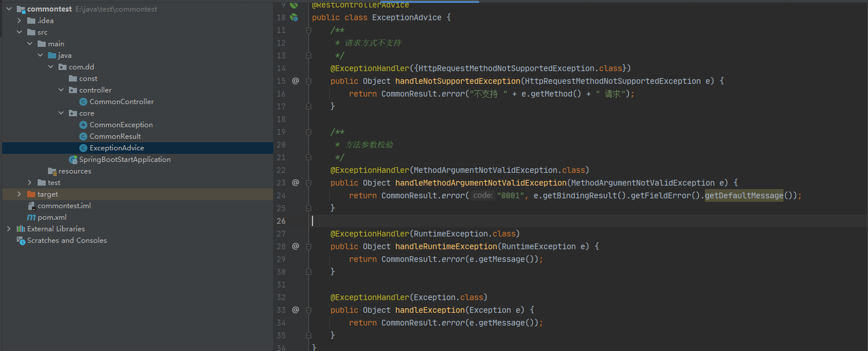Image resolution: width=868 pixels, height=351 pixels.
Task: Click project path E:\java\test\commontest
Action: (116, 9)
